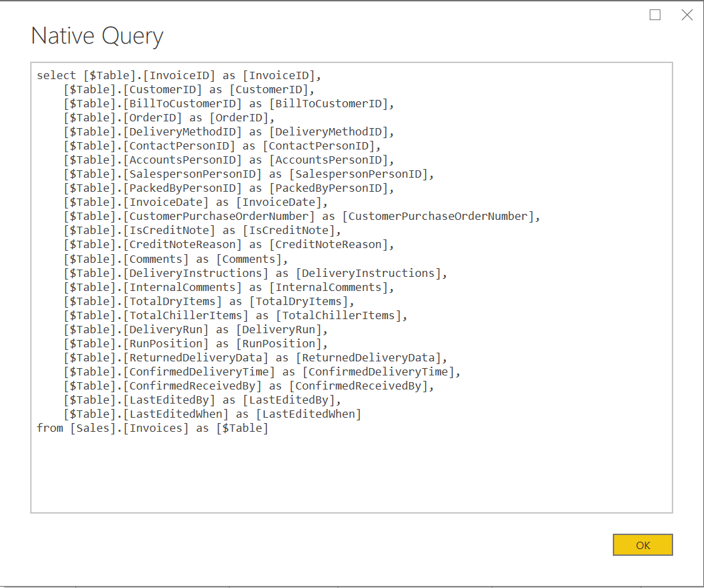The image size is (704, 588).
Task: Click the [AccountsPersonID] query line
Action: click(x=229, y=160)
